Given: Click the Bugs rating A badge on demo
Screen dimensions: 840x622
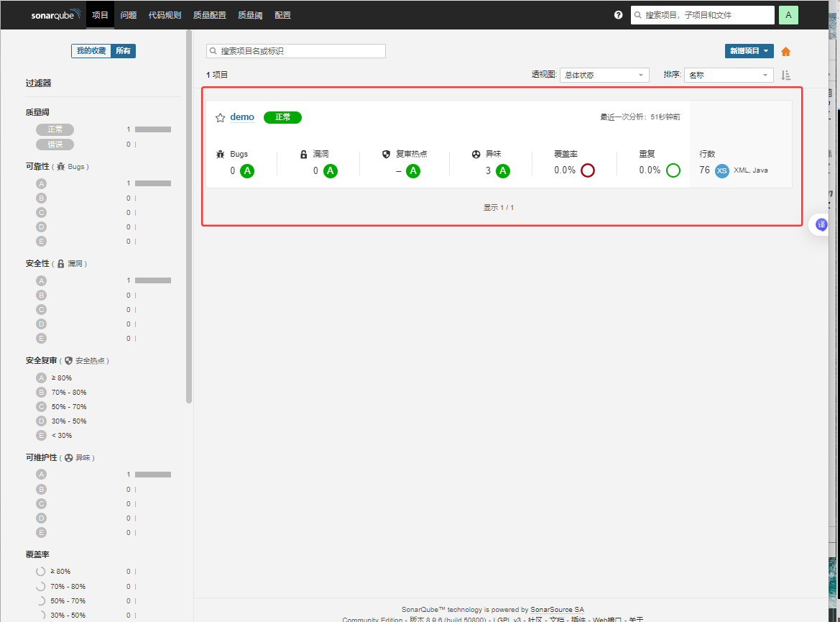Looking at the screenshot, I should click(x=247, y=171).
